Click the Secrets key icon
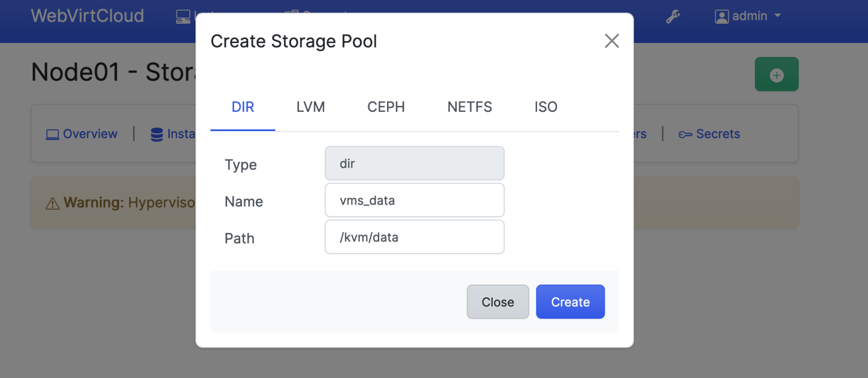The width and height of the screenshot is (868, 378). pyautogui.click(x=685, y=134)
